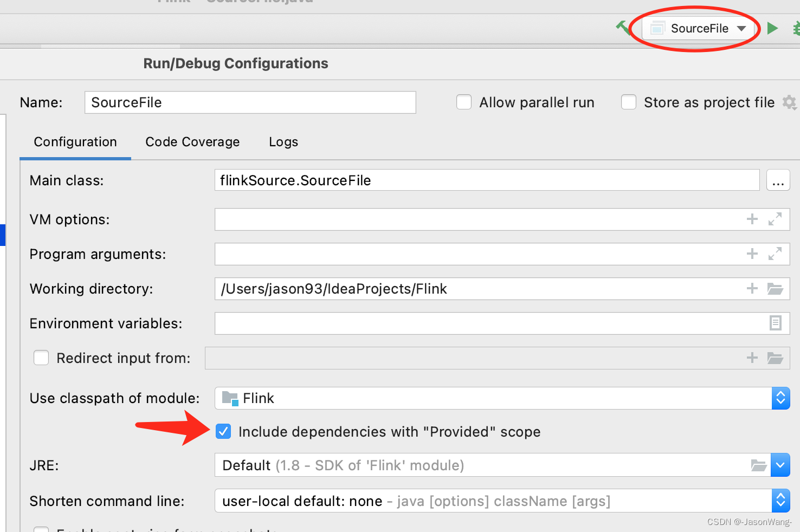Open the Logs tab
This screenshot has width=800, height=532.
(x=283, y=142)
